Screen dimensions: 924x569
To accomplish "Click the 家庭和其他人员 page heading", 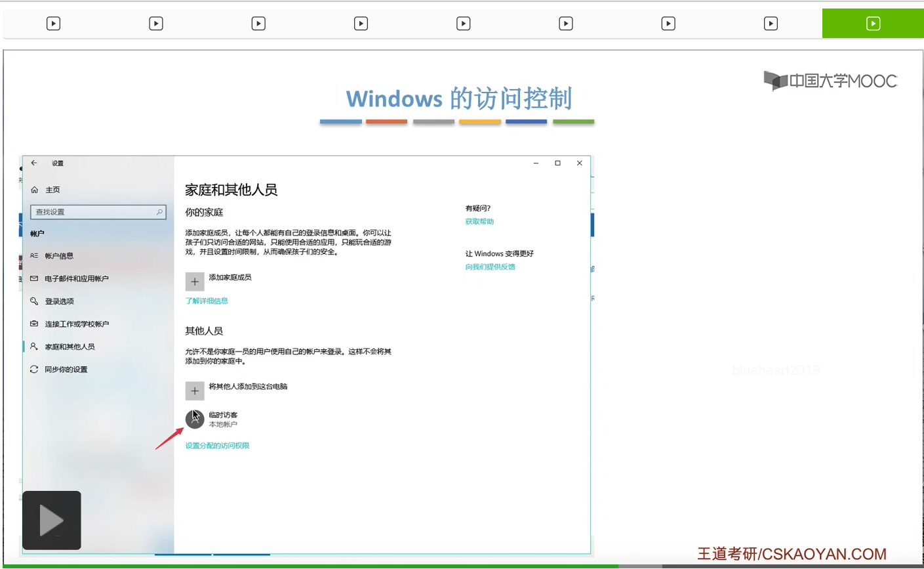I will (231, 190).
